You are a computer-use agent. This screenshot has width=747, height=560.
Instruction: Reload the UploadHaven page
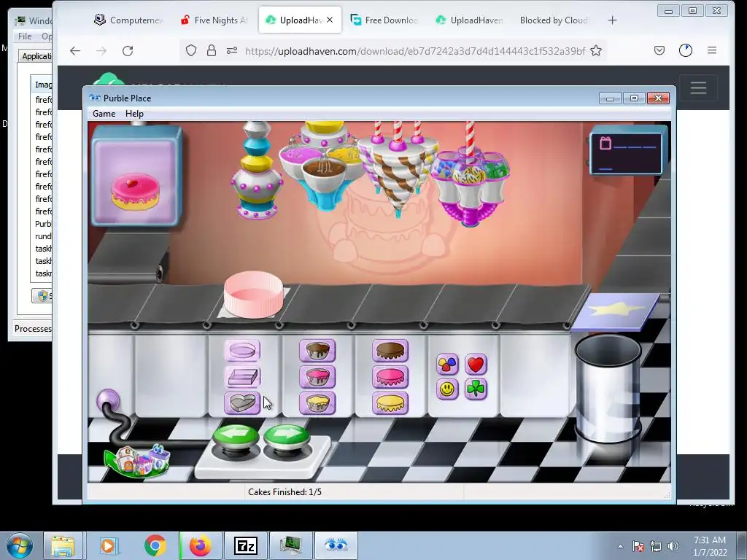pyautogui.click(x=128, y=51)
